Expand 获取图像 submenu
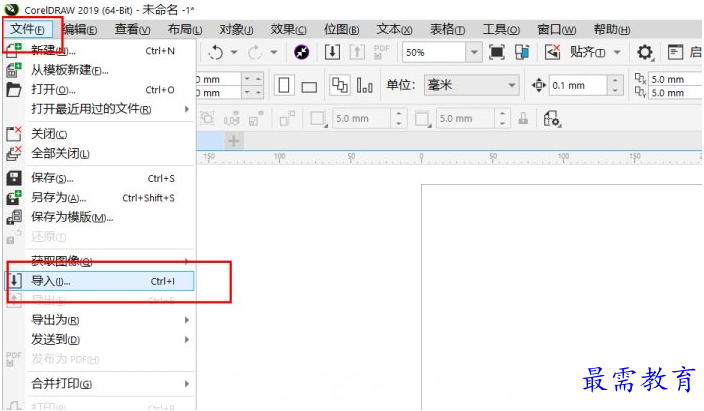The image size is (704, 411). (100, 261)
